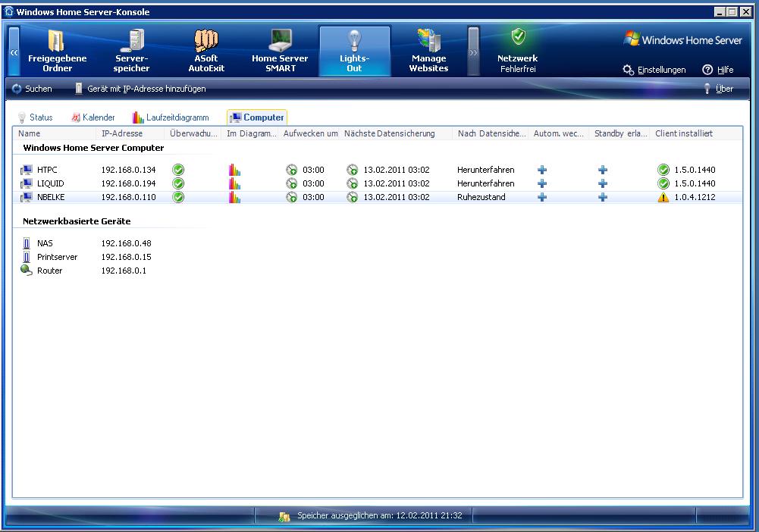Sort by Aufwecken um column header
Screen dimensions: 759x532
(x=310, y=133)
